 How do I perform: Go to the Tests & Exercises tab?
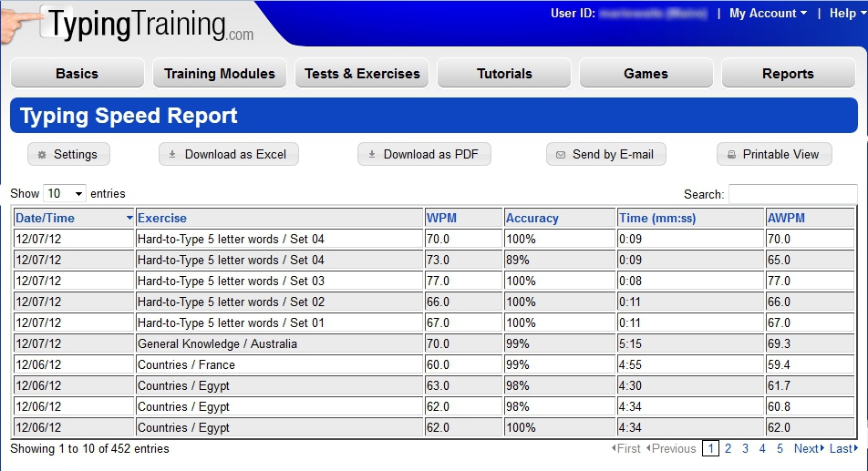tap(362, 74)
